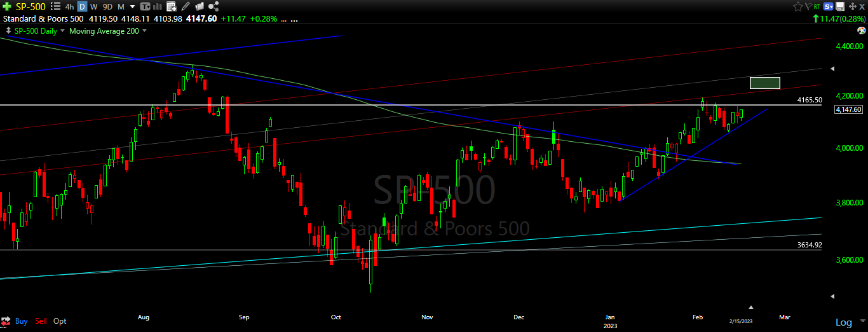Click the flag icon
The width and height of the screenshot is (868, 332).
[x=808, y=6]
